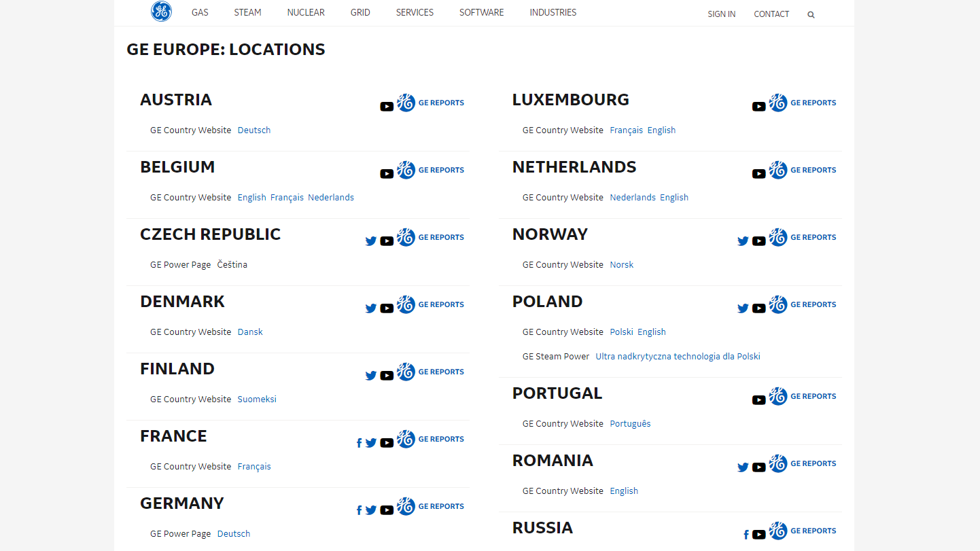Open Czech Republic's Twitter icon
Image resolution: width=980 pixels, height=551 pixels.
click(x=370, y=241)
